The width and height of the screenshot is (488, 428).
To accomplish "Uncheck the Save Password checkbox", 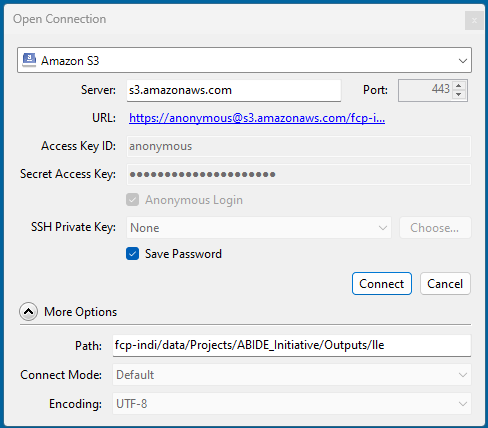I will click(132, 254).
